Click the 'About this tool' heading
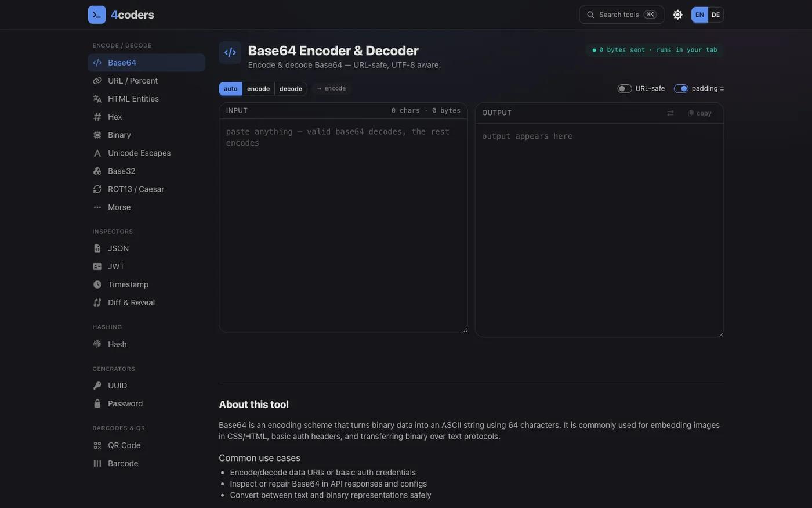812x508 pixels. tap(253, 404)
